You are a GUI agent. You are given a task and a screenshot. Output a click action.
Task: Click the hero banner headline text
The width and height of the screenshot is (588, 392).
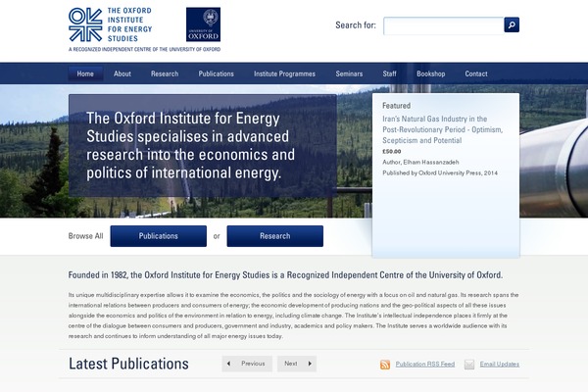190,146
